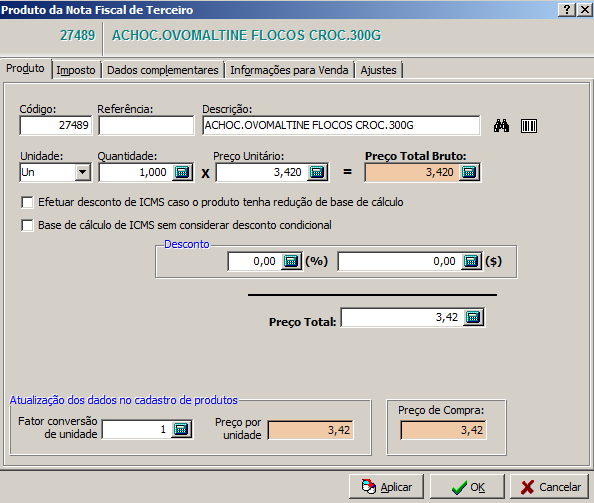Click the Cancelar button
The width and height of the screenshot is (594, 503).
[550, 486]
